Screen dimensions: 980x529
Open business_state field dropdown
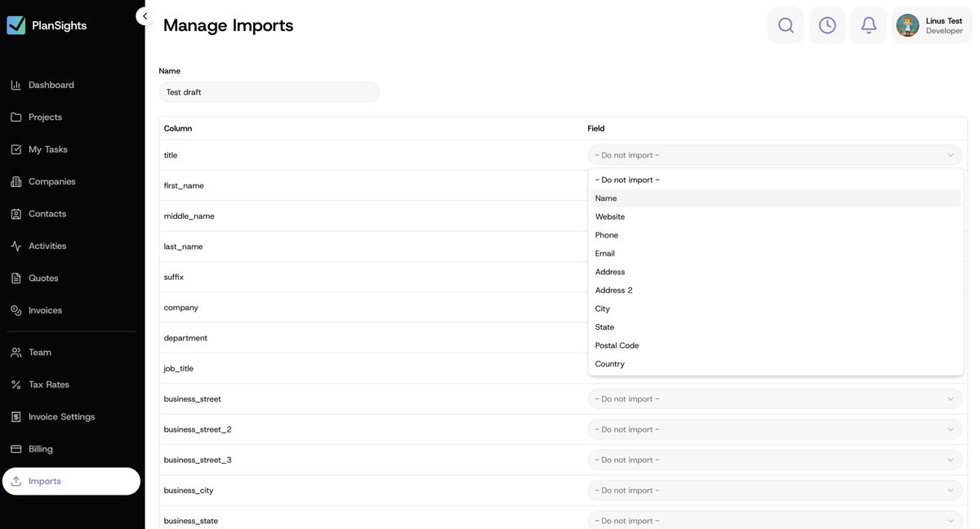click(x=775, y=521)
